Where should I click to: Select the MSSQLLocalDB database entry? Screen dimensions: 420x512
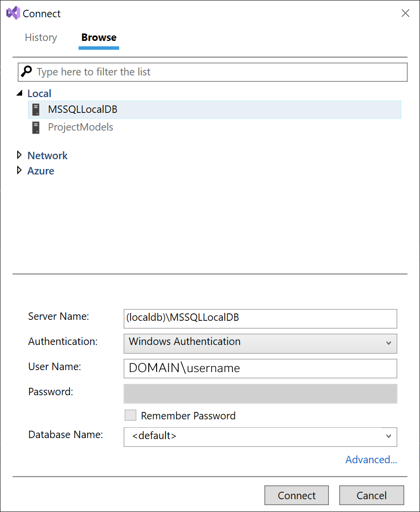[x=82, y=109]
